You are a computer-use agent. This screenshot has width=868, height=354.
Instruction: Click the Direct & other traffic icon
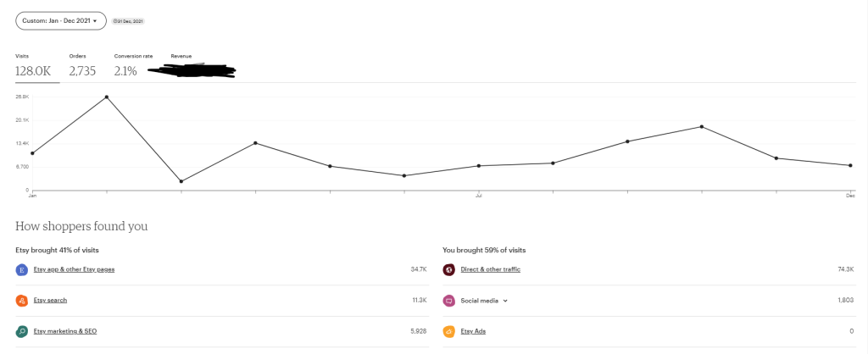tap(449, 269)
